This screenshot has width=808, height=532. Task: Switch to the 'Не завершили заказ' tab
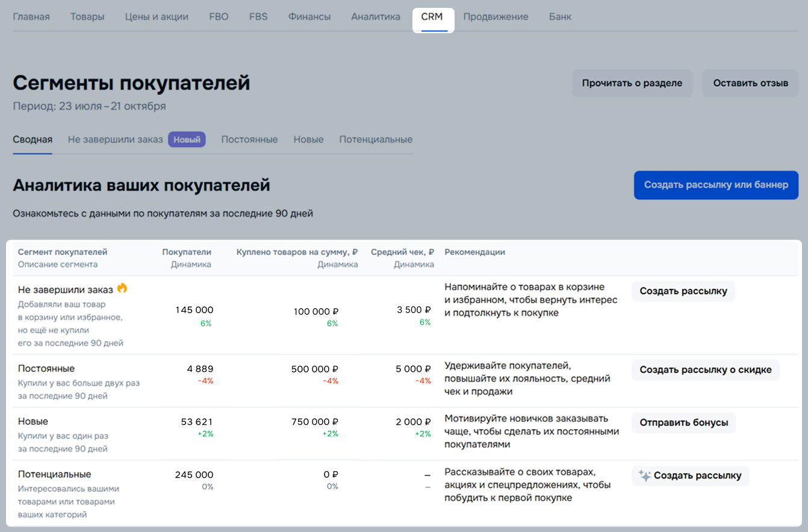(x=115, y=140)
